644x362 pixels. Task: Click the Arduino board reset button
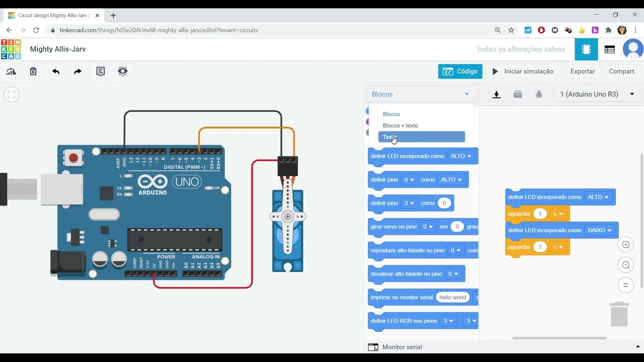point(73,158)
